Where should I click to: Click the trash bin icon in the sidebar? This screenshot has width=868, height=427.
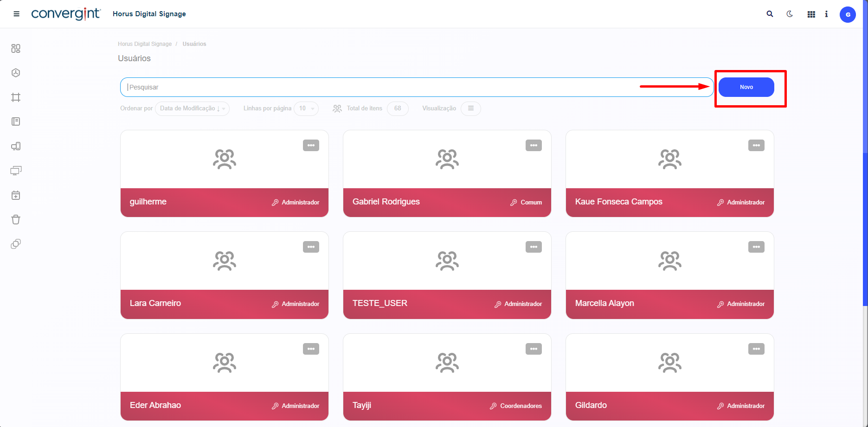coord(16,219)
